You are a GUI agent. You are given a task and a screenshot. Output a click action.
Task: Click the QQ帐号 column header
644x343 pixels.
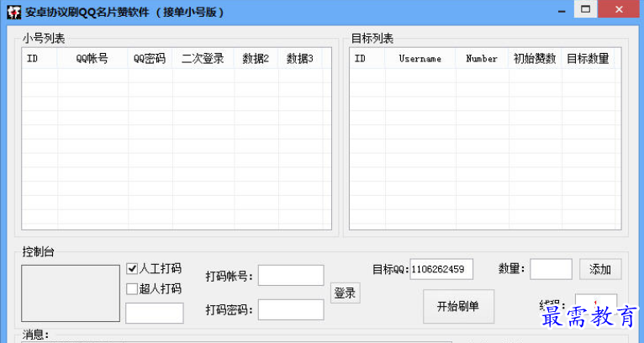coord(92,58)
